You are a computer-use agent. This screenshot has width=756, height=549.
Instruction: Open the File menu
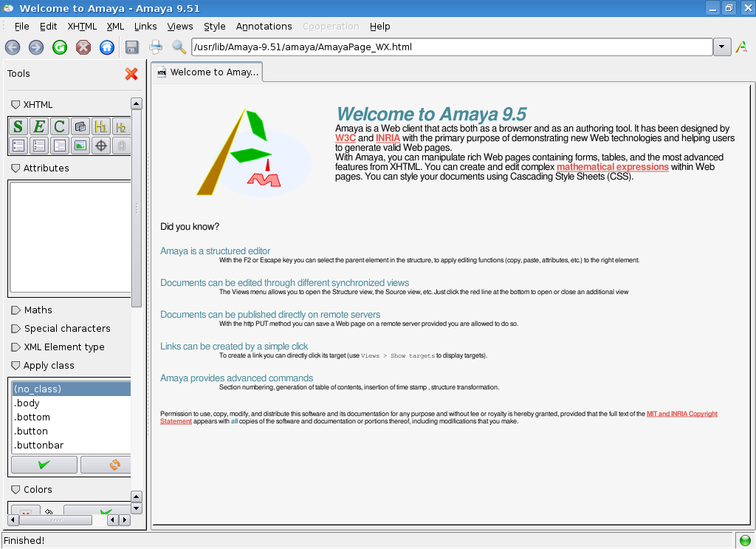[21, 27]
